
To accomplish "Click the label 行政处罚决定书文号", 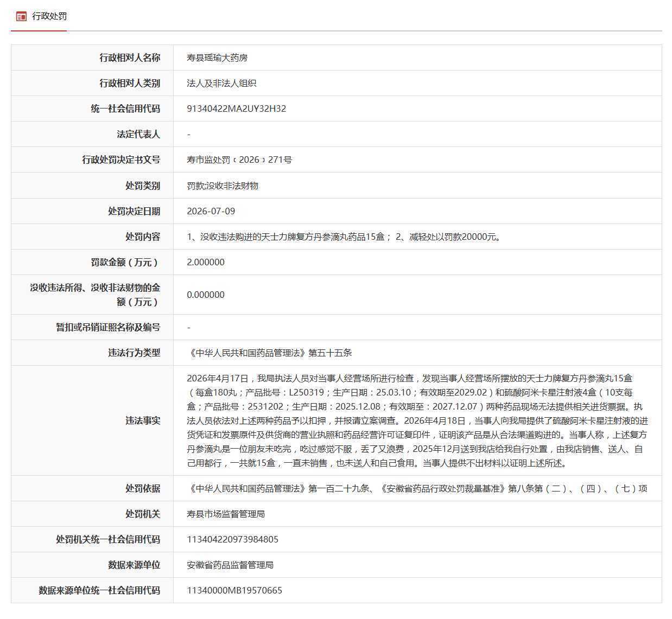I will tap(121, 159).
